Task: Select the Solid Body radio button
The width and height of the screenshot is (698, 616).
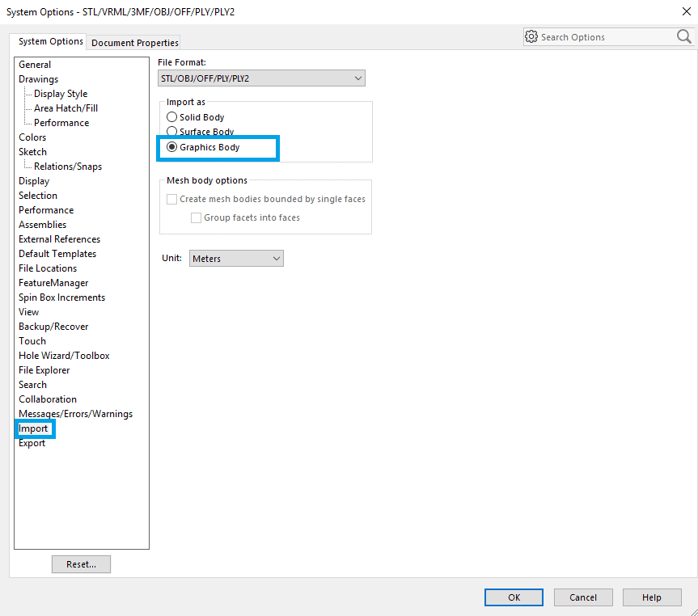Action: pyautogui.click(x=171, y=117)
